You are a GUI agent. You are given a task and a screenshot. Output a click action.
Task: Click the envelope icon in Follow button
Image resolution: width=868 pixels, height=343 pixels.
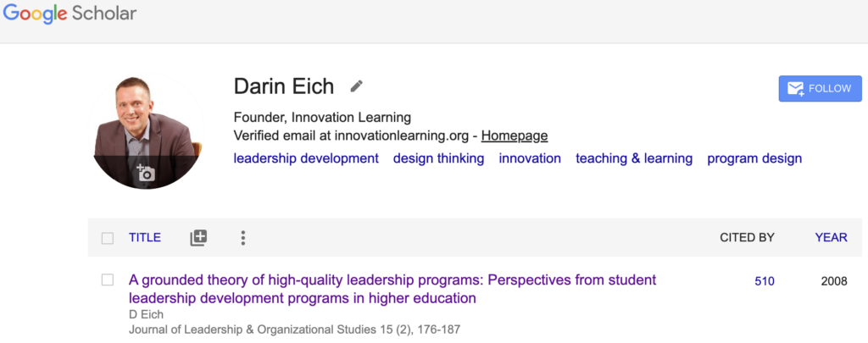pos(795,89)
